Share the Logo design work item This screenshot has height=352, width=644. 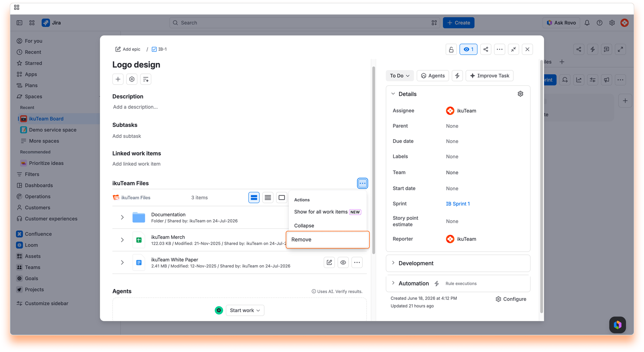pyautogui.click(x=485, y=49)
